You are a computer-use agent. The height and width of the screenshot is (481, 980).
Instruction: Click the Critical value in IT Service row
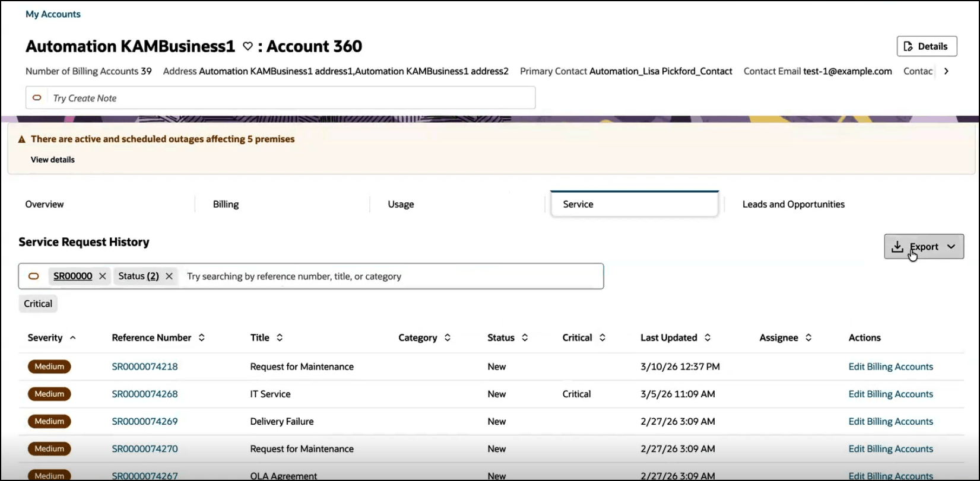[x=576, y=394]
